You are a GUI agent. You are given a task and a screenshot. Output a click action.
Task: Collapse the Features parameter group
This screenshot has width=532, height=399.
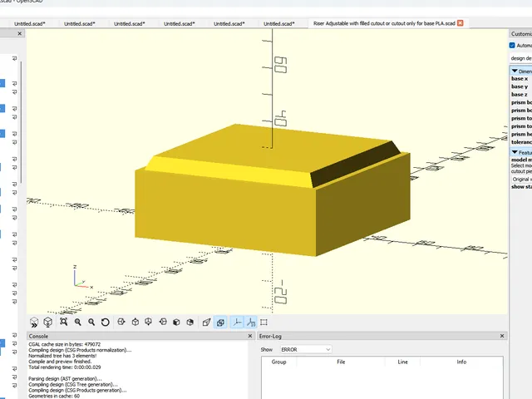tap(515, 152)
